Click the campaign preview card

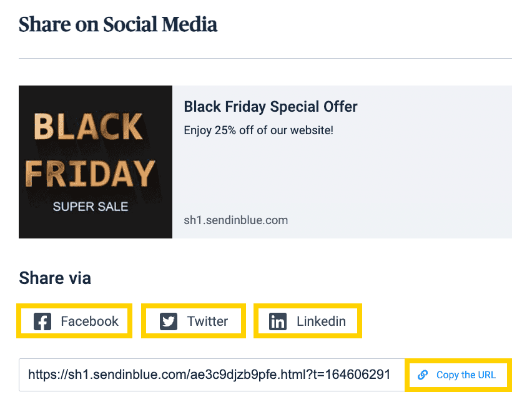point(265,162)
